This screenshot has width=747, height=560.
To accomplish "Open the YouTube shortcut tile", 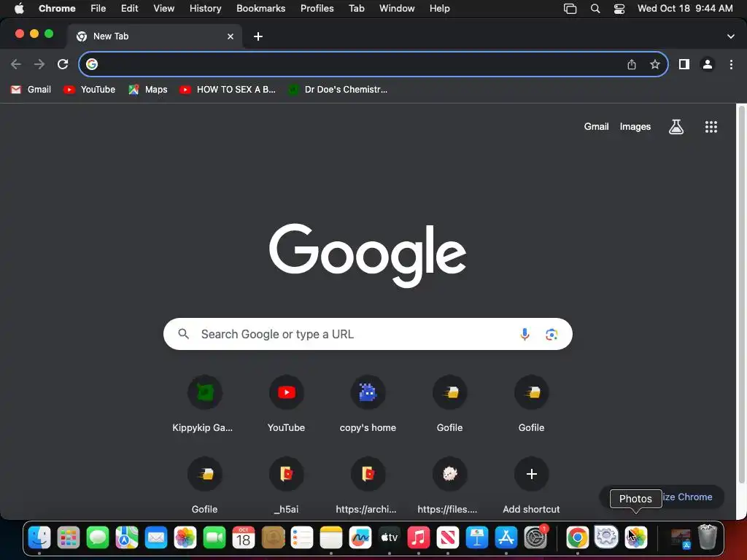I will pyautogui.click(x=286, y=404).
